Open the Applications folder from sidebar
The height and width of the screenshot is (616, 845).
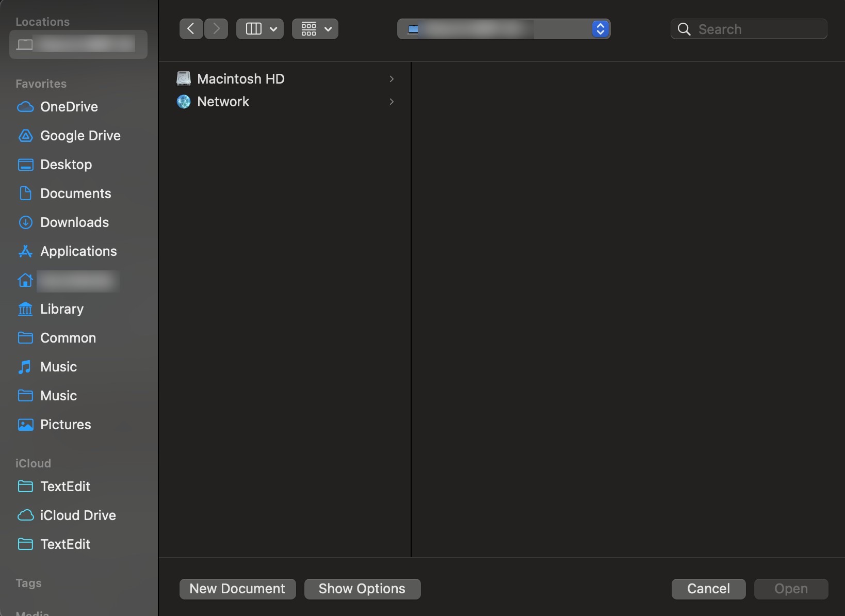(x=78, y=251)
